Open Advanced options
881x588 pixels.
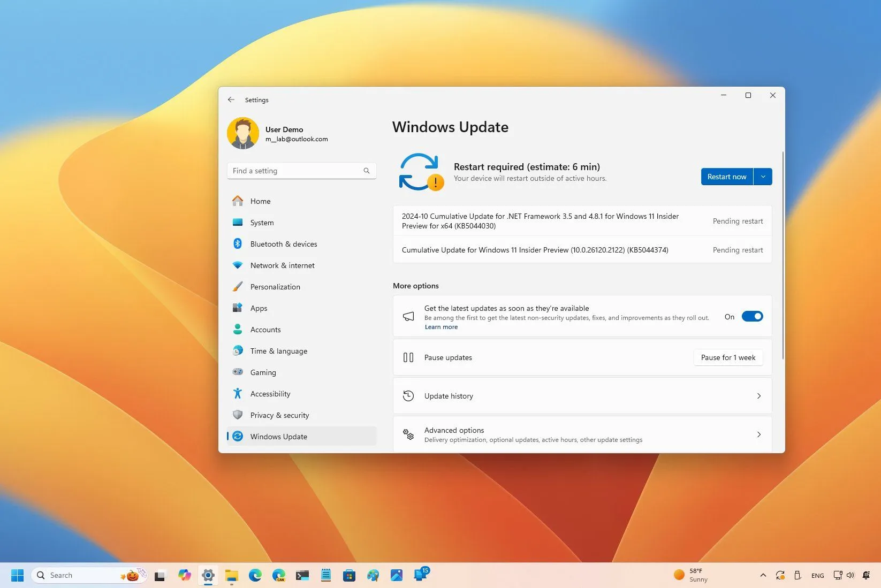click(x=582, y=434)
